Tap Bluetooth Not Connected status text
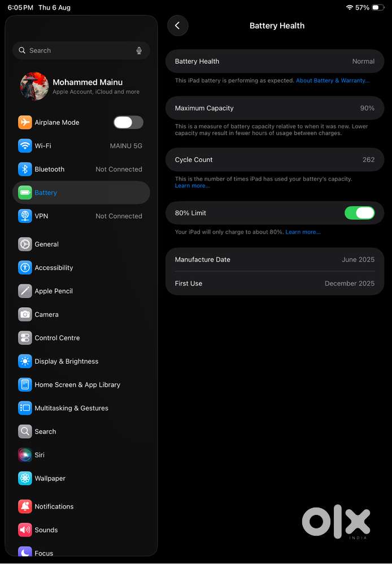 point(119,169)
